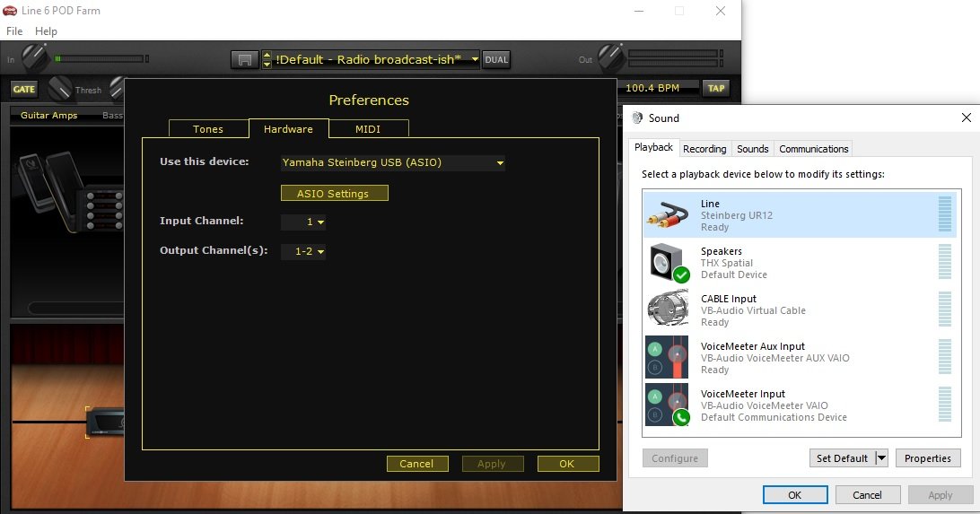Close the Sound dialog window

click(x=966, y=118)
